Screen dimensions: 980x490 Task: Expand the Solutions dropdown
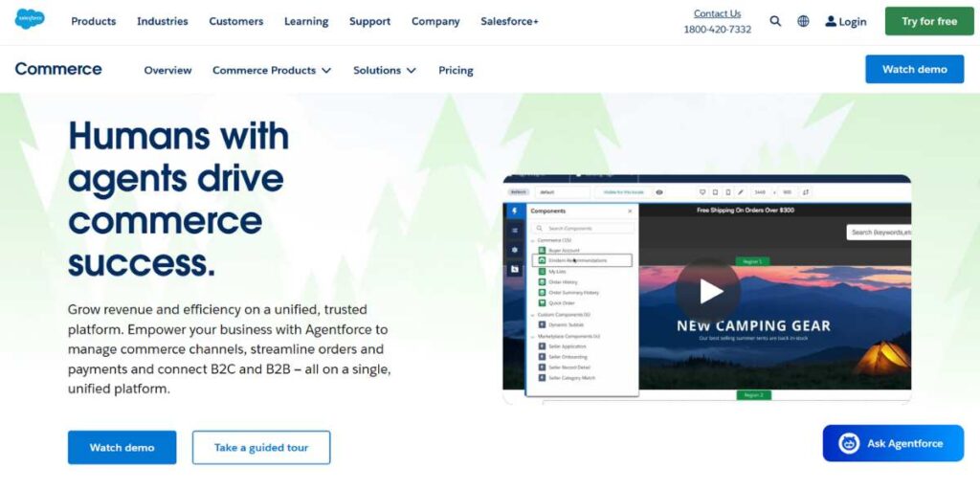[x=385, y=70]
